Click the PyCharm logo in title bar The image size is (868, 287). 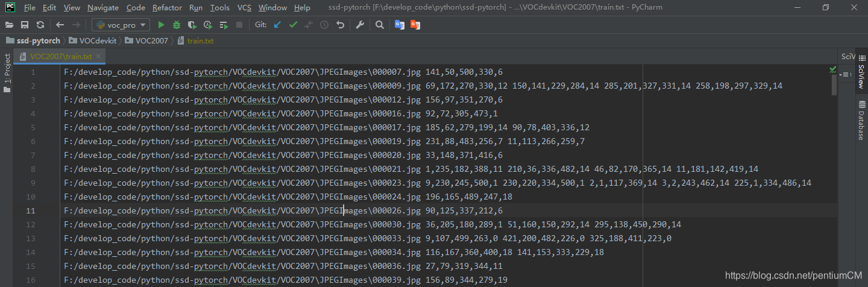10,8
